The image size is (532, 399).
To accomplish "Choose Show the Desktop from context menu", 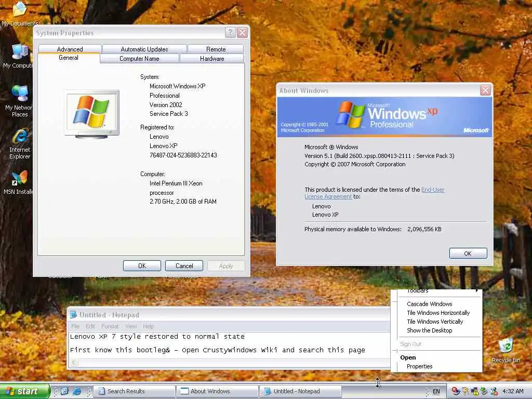I will 430,330.
